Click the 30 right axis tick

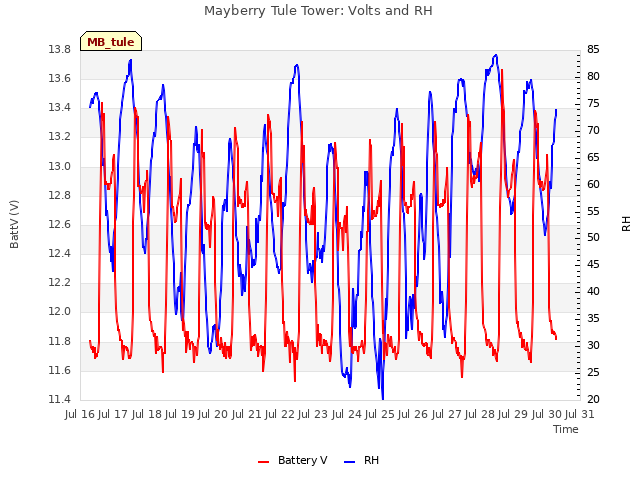point(593,345)
